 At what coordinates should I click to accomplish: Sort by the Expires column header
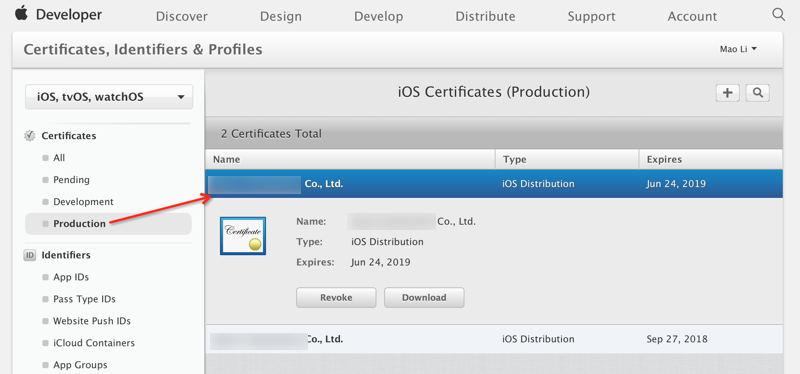pos(710,159)
